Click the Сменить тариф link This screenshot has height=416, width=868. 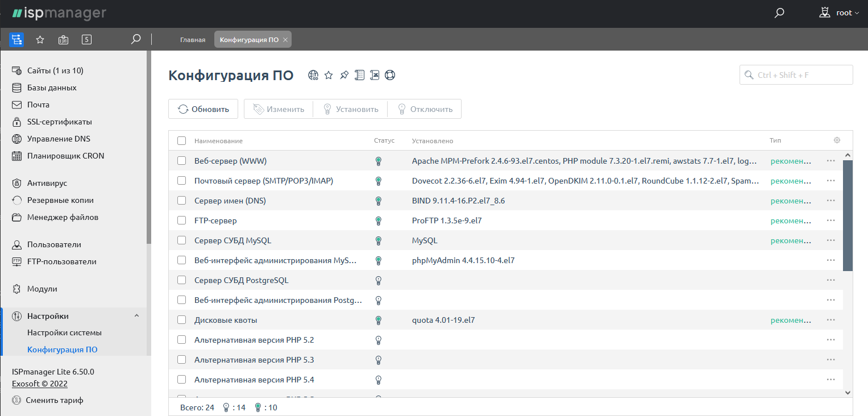point(55,400)
